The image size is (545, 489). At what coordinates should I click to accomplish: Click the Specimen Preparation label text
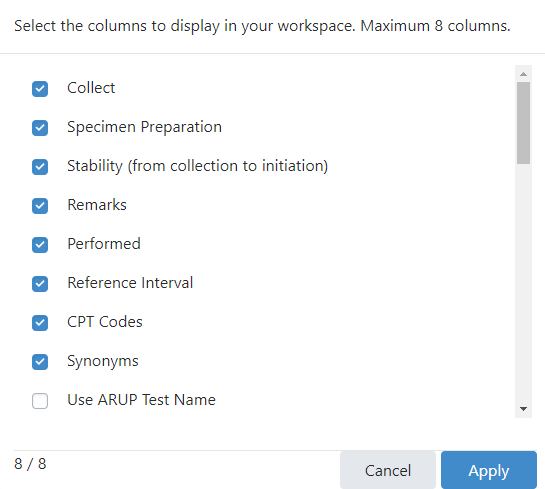click(x=144, y=127)
